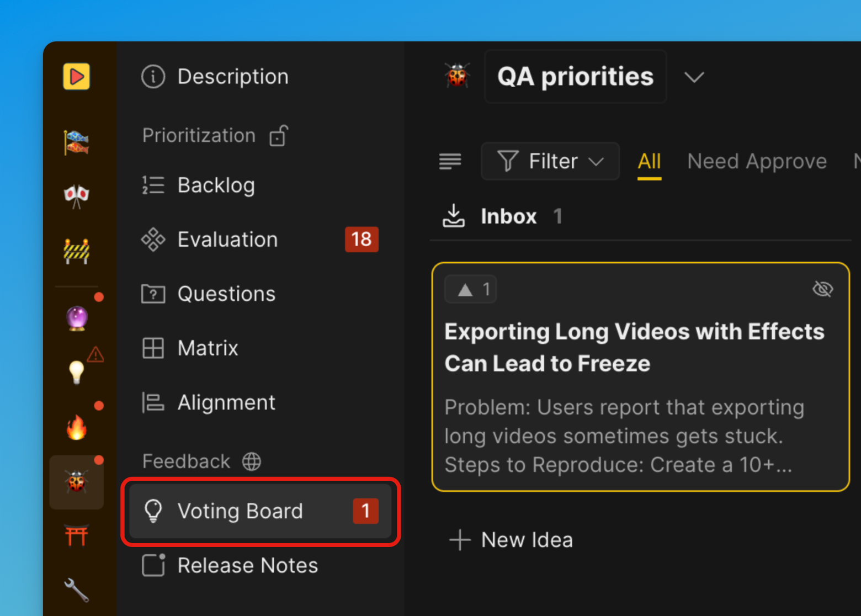Click the yellow play logo icon
The height and width of the screenshot is (616, 861).
(76, 76)
